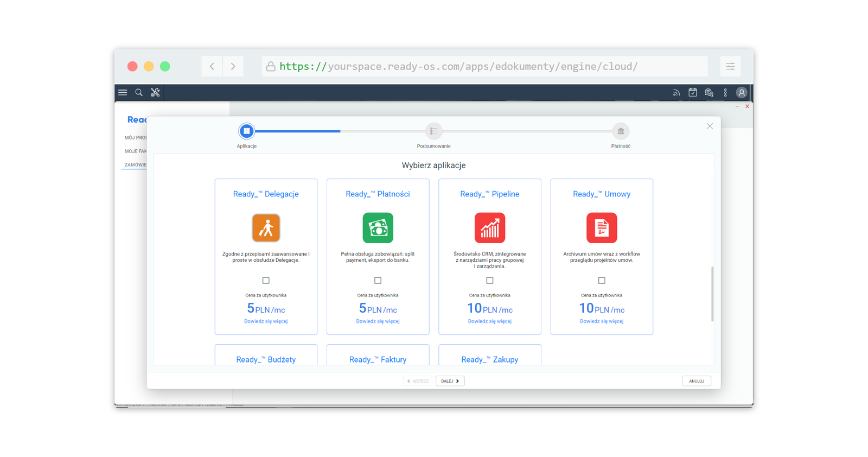
Task: Click the wizard progress bar line
Action: 433,131
